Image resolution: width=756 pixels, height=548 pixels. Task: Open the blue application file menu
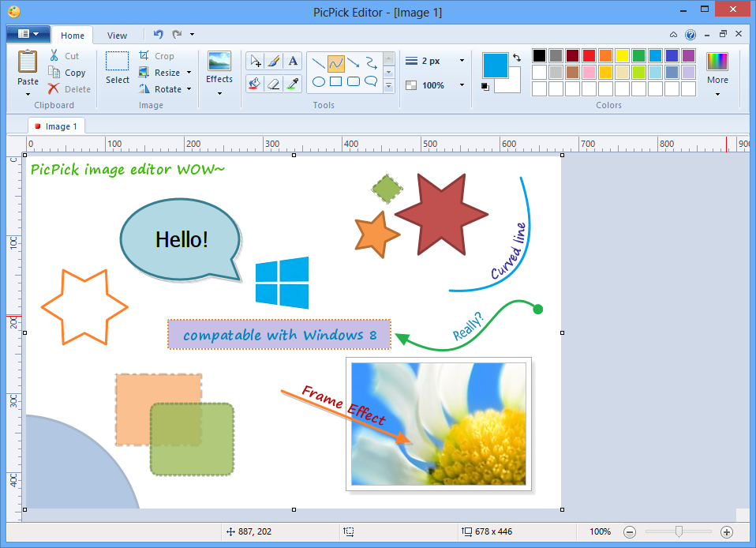click(x=28, y=35)
